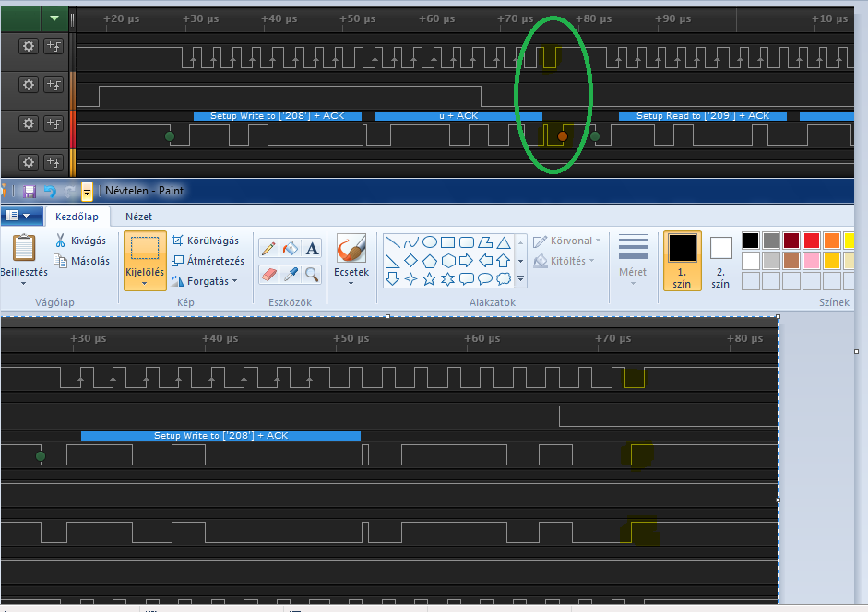This screenshot has height=612, width=868.
Task: Click the Undo arrow in Paint title bar
Action: 50,192
